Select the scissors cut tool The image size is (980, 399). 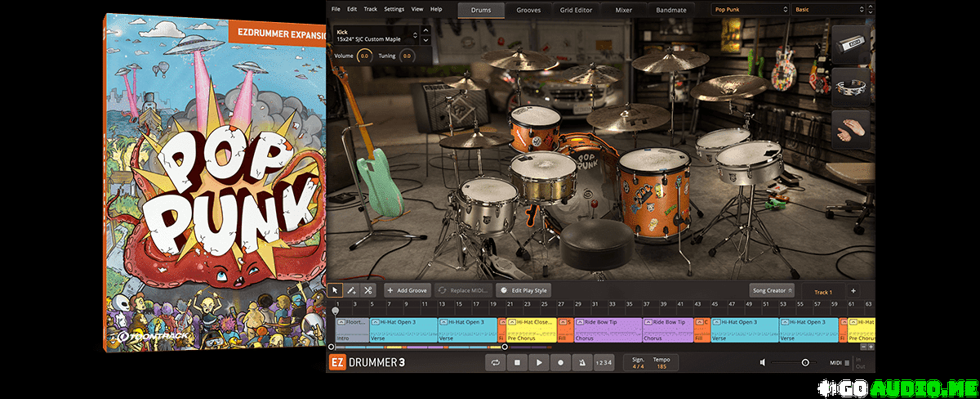368,290
